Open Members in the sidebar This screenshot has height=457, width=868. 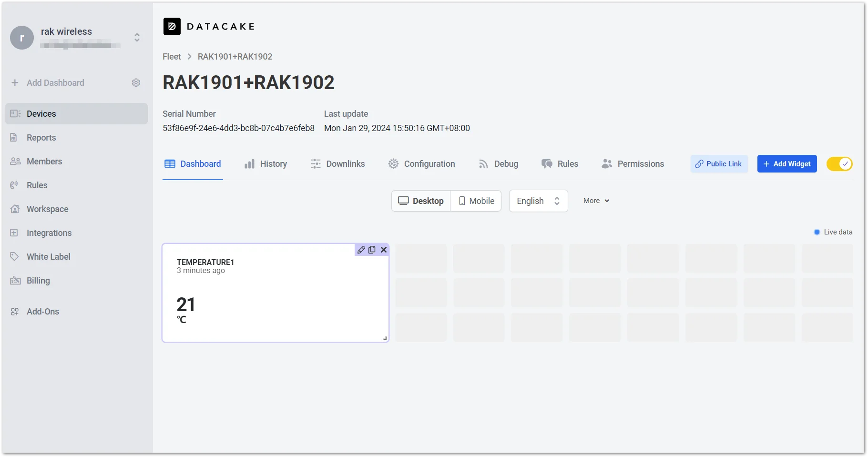[x=76, y=162]
